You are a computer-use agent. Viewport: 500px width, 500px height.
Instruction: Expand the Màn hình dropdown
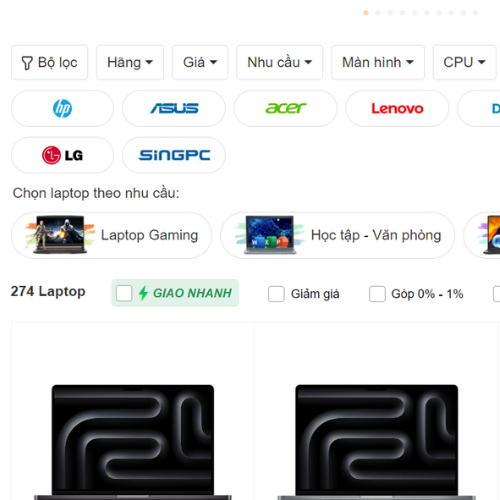tap(378, 62)
